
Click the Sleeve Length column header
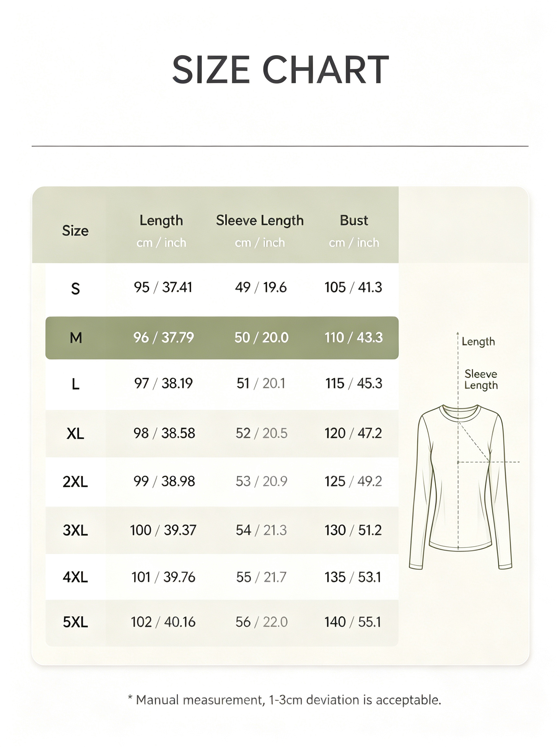(260, 221)
